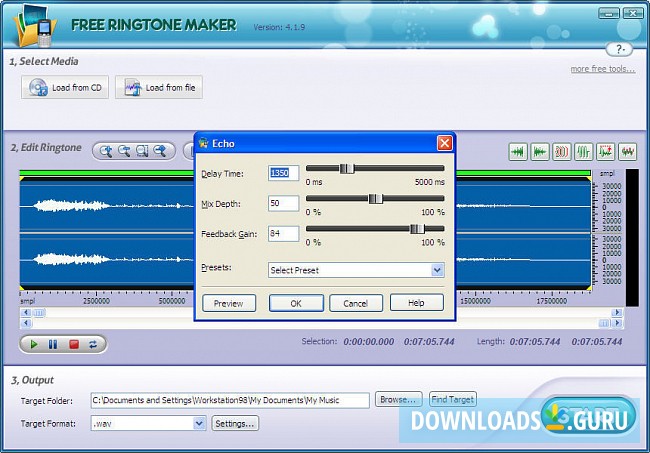Click the Load from file button
650x453 pixels.
click(x=159, y=88)
